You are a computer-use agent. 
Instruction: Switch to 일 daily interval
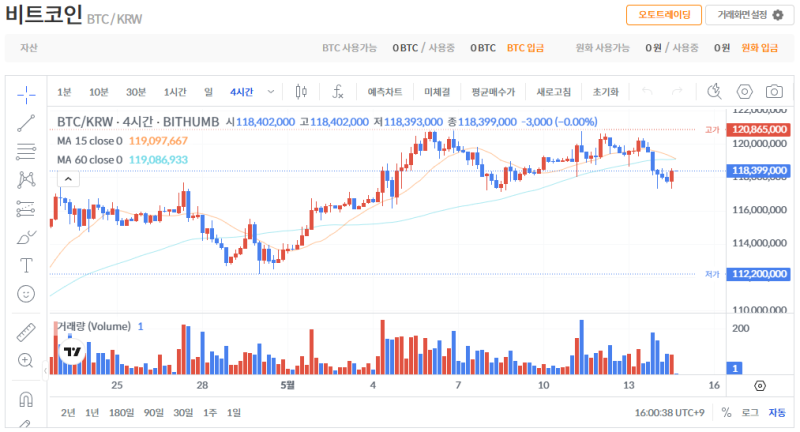[x=208, y=92]
